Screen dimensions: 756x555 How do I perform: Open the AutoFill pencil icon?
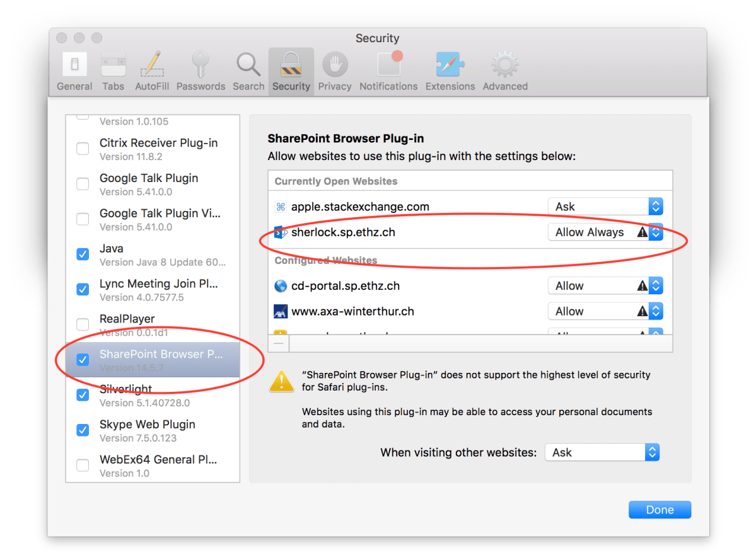click(152, 64)
